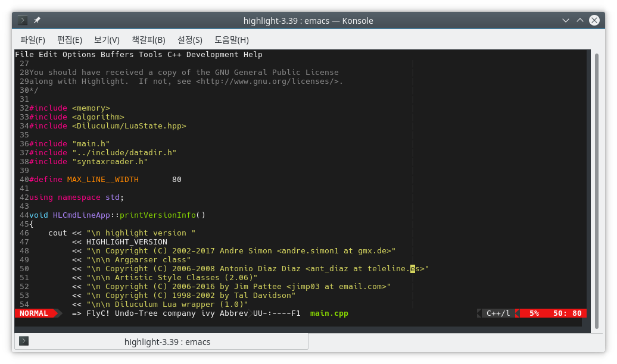
Task: Open the Emacs Tools menu
Action: [x=150, y=54]
